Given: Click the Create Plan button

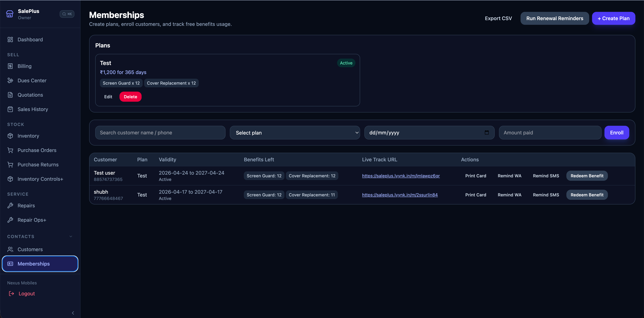Looking at the screenshot, I should click(613, 18).
